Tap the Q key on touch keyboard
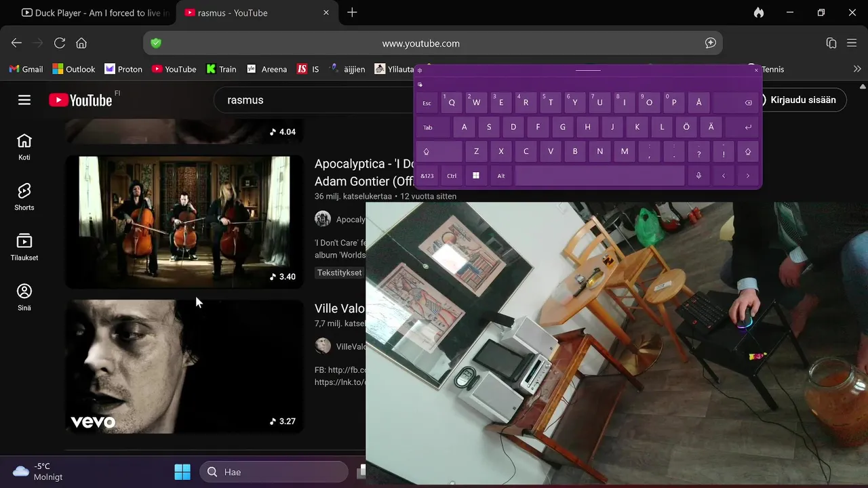868x488 pixels. pos(452,102)
